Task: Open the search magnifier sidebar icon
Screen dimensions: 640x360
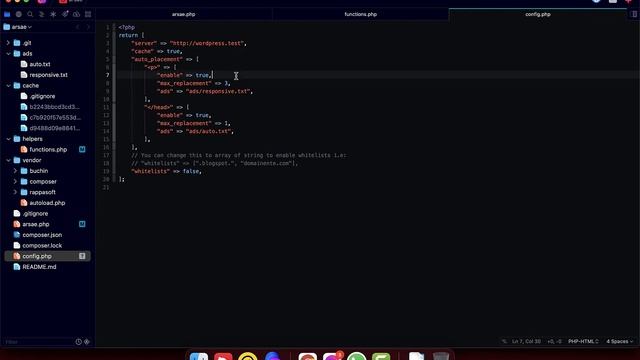Action: [30, 14]
